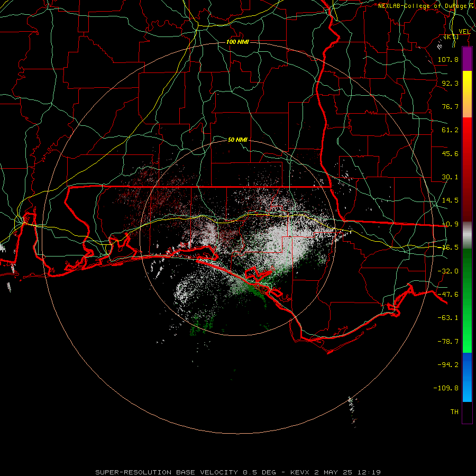Click the -94.2 value on velocity scale
Screen dimensions: 476x476
[x=448, y=364]
